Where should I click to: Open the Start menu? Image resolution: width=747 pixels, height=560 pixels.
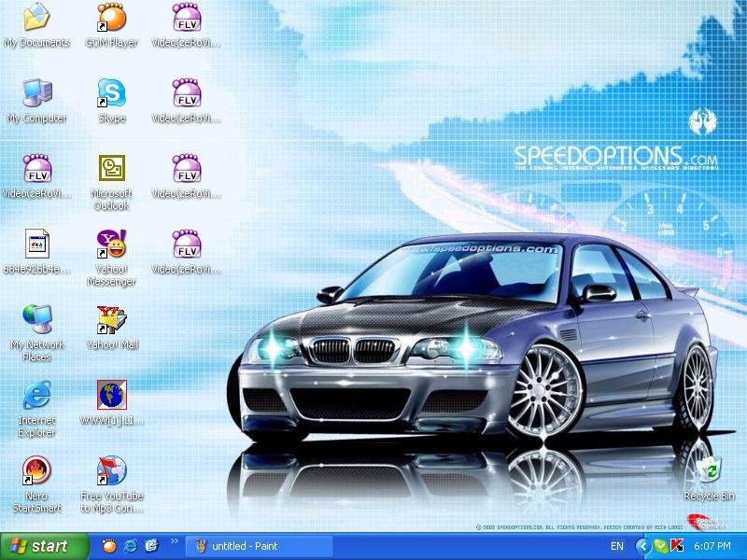point(44,546)
